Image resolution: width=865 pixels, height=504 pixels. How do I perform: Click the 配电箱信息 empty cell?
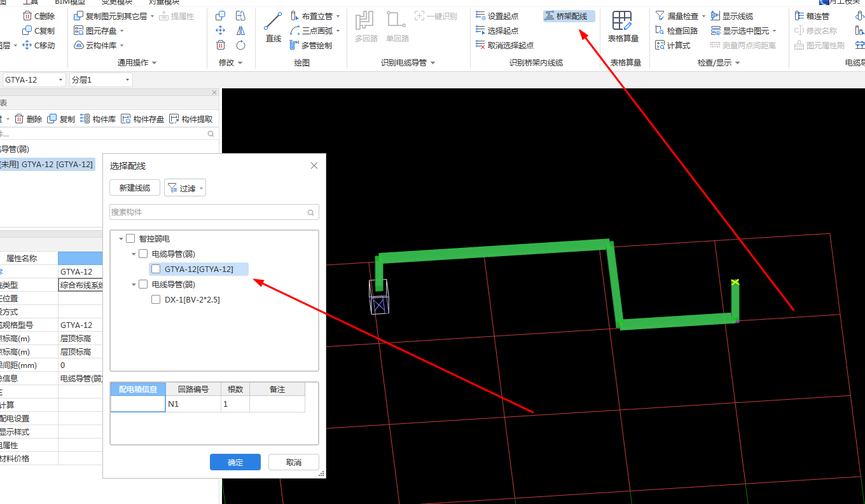pyautogui.click(x=138, y=404)
